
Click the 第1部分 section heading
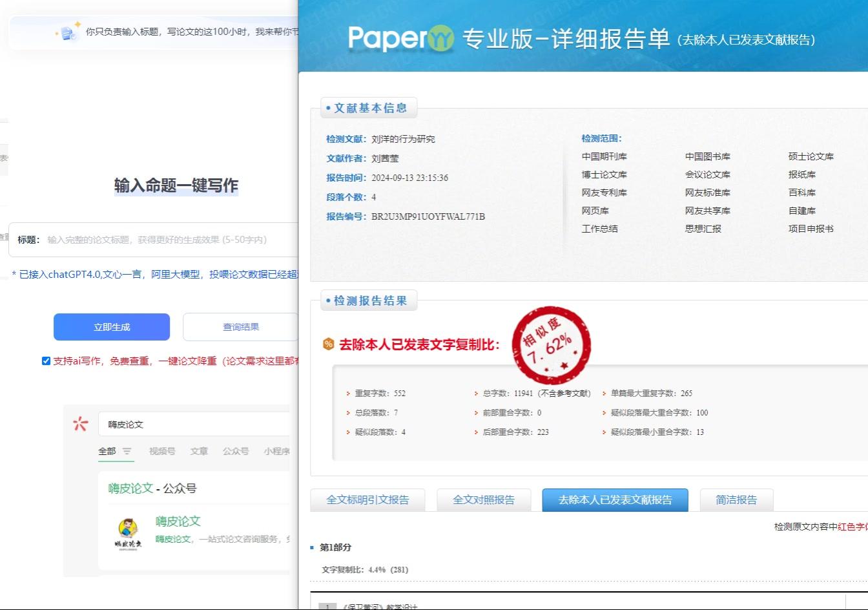tap(335, 547)
